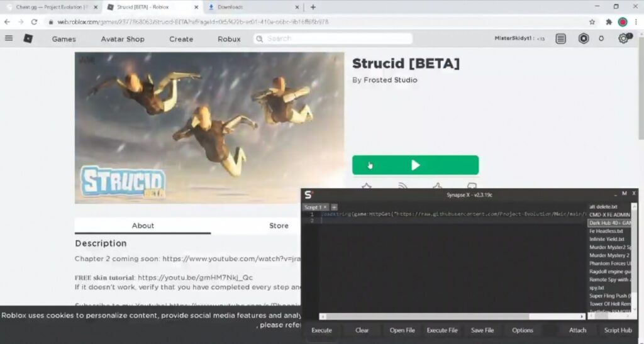
Task: Switch to the Downloads tab
Action: 254,7
